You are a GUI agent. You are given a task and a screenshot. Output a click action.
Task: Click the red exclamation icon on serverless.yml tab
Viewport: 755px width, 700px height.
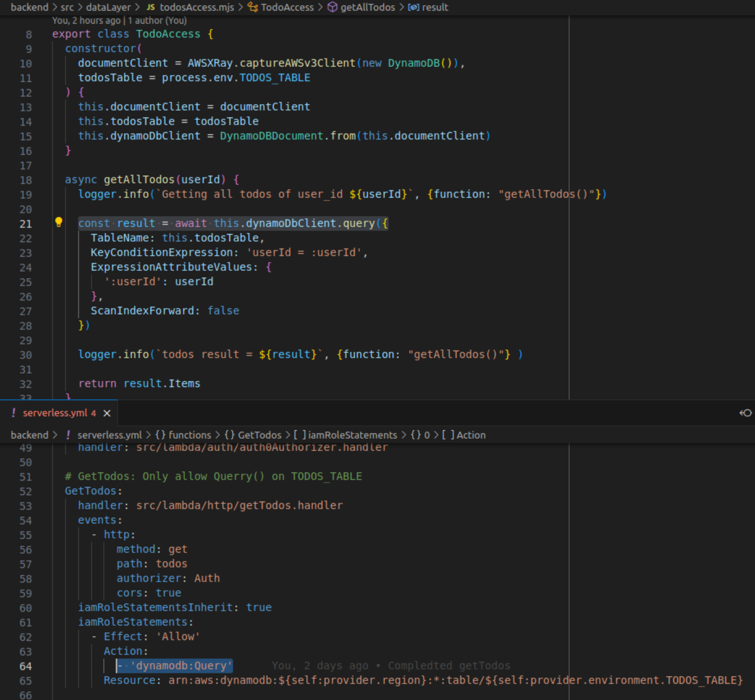[x=14, y=413]
